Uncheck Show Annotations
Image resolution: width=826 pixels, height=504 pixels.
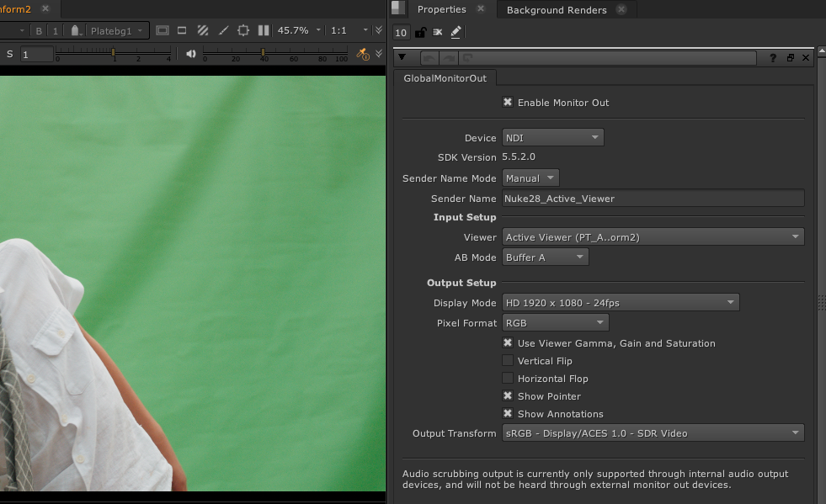pos(508,414)
